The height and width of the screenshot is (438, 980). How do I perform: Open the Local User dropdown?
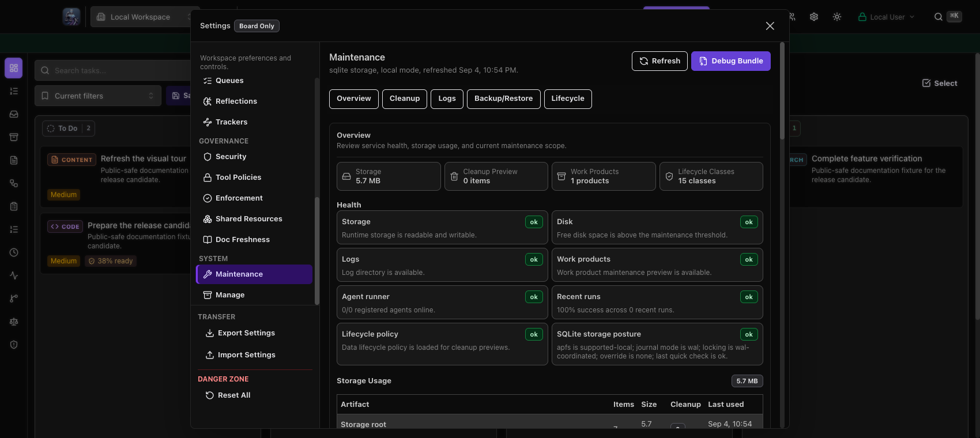point(886,17)
